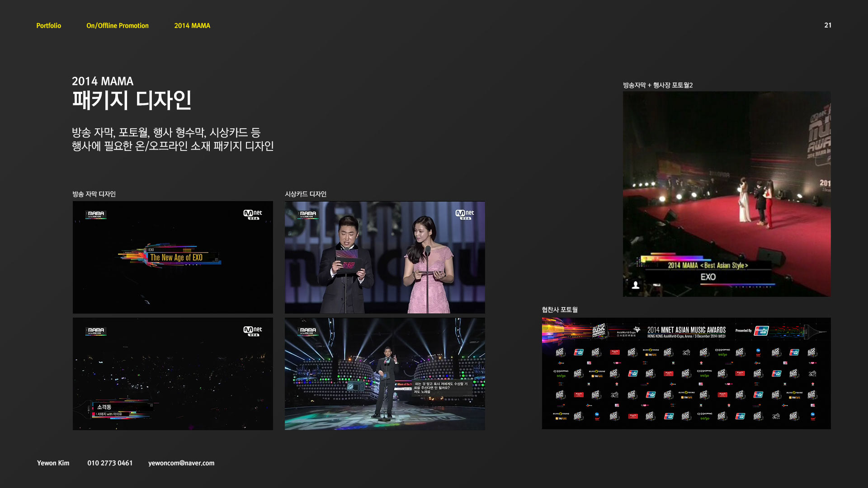The height and width of the screenshot is (488, 868).
Task: Click Mnet logo in presenters thumbnail
Action: pos(465,214)
